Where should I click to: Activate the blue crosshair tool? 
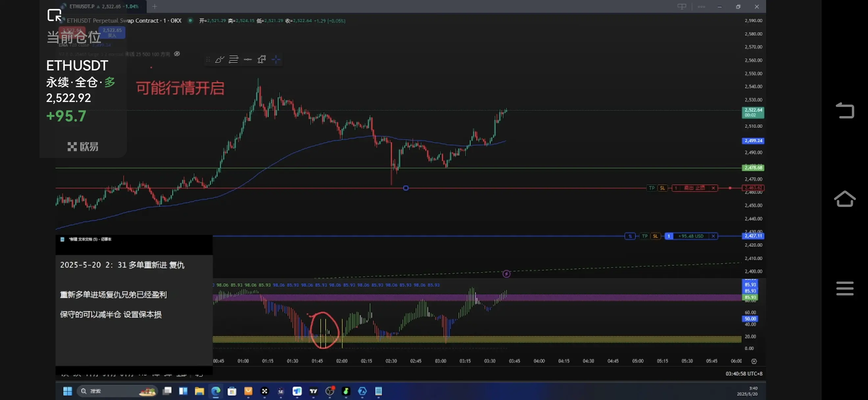pos(276,60)
